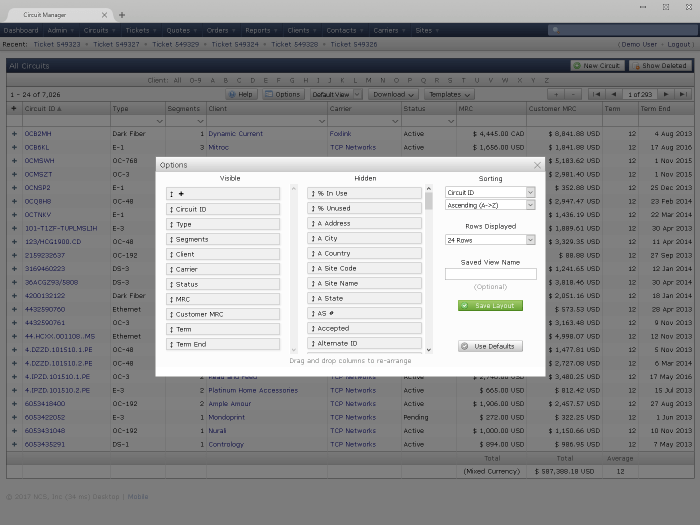Close the Options dialog
The height and width of the screenshot is (525, 700).
(537, 165)
